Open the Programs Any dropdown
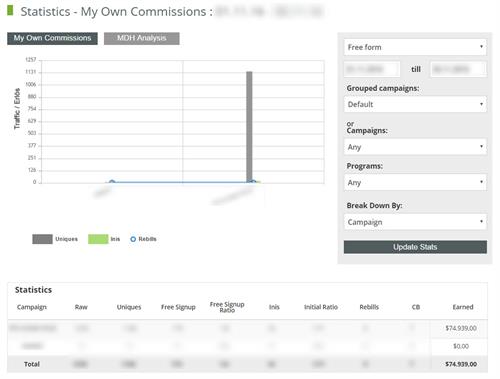 tap(415, 182)
